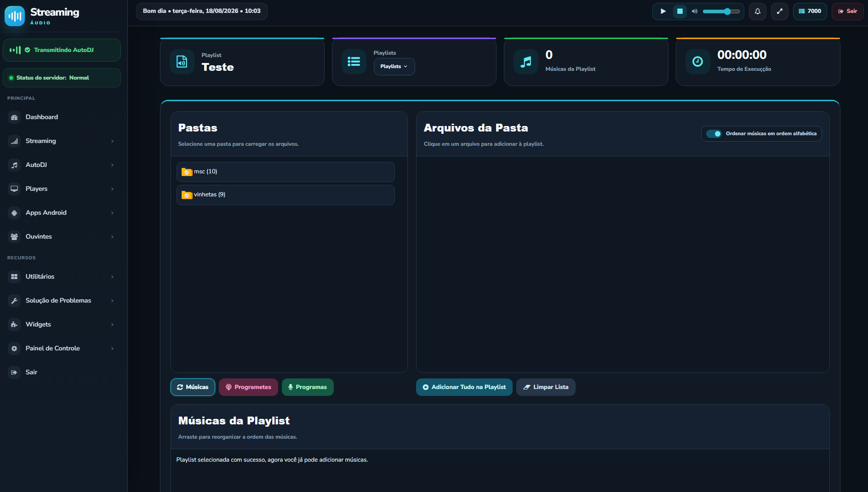Toggle Ordenar músicas em ordem alfabética switch
The image size is (868, 492).
(714, 134)
